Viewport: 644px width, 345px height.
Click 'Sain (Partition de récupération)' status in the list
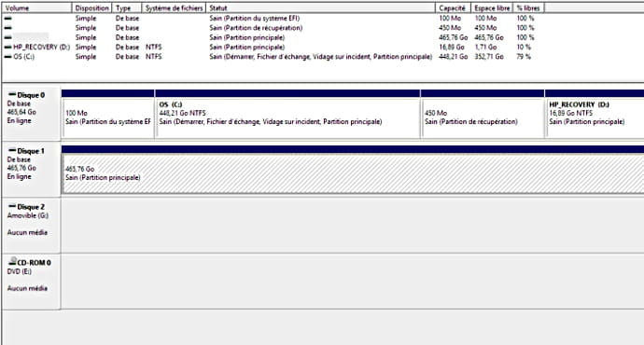click(x=256, y=28)
